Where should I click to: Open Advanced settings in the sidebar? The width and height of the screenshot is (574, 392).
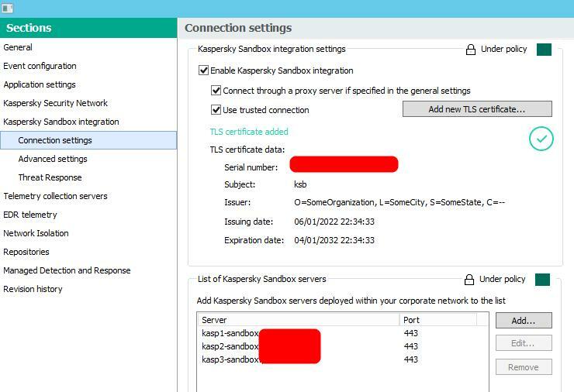point(53,159)
